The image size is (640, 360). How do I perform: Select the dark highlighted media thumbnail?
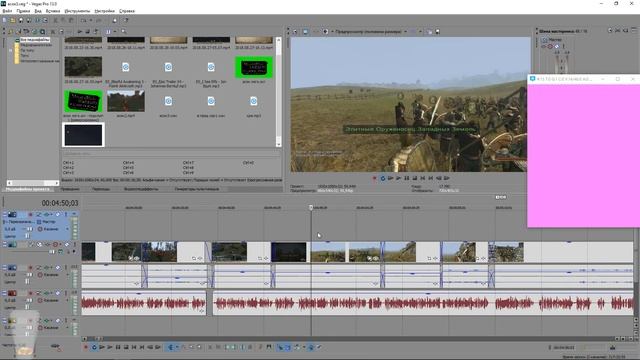coord(83,135)
